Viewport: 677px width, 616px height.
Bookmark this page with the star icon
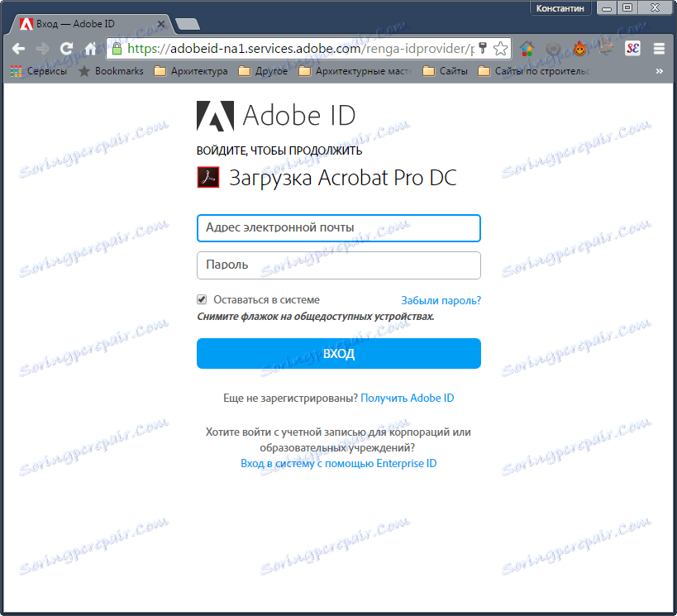point(500,49)
